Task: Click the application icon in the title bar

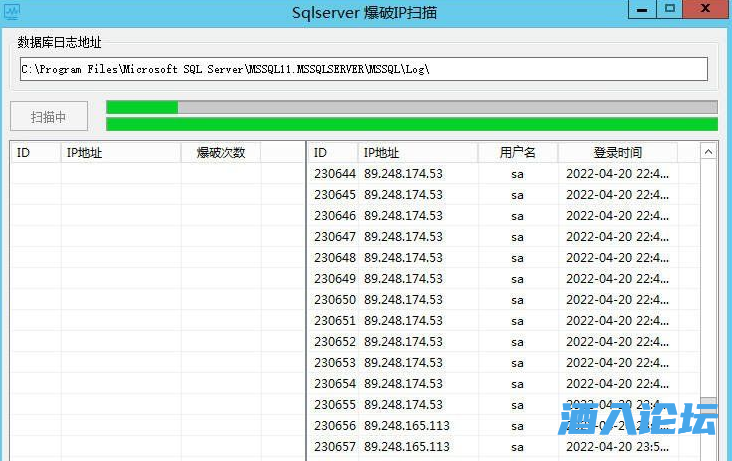Action: (11, 11)
